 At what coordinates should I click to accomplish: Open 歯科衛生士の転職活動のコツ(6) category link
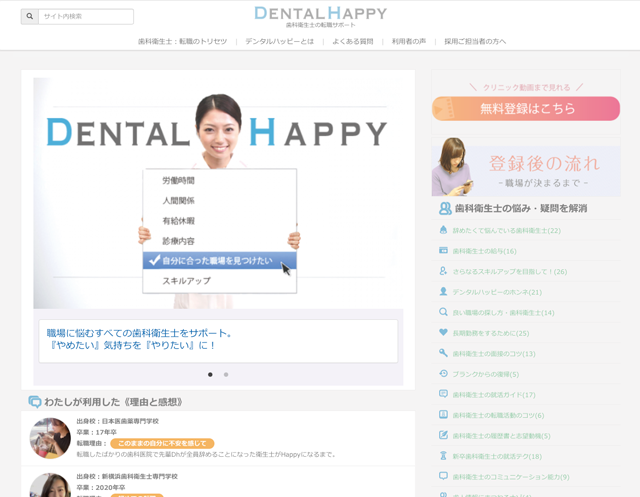tap(498, 415)
